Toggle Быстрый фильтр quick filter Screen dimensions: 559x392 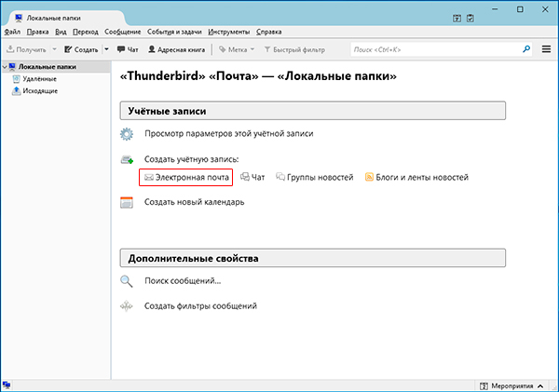click(x=294, y=49)
